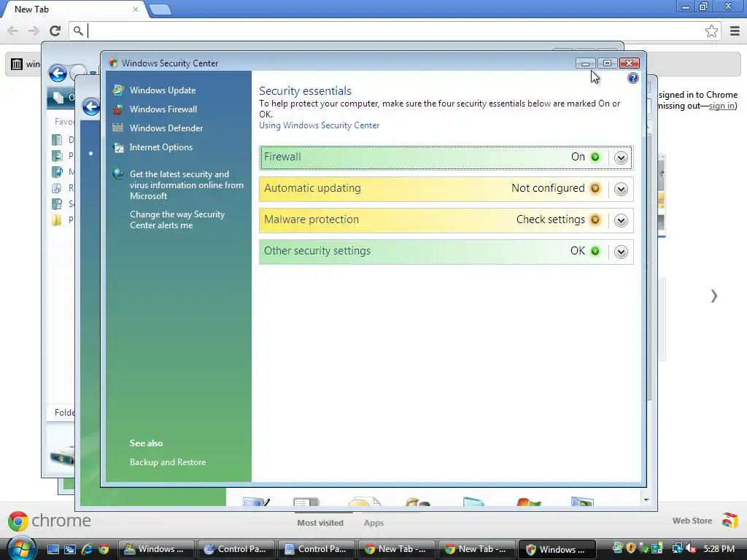Switch to Most visited section
Image resolution: width=747 pixels, height=560 pixels.
pos(320,523)
